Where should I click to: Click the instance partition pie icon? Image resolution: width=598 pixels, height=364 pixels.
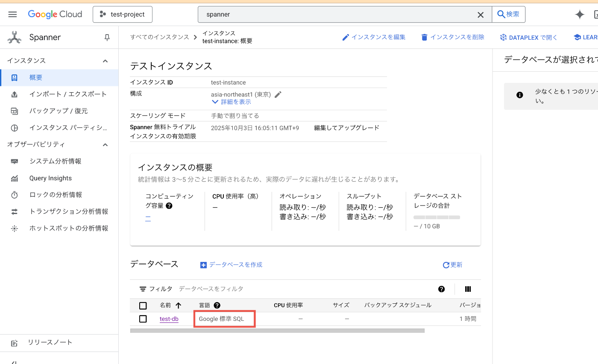15,128
